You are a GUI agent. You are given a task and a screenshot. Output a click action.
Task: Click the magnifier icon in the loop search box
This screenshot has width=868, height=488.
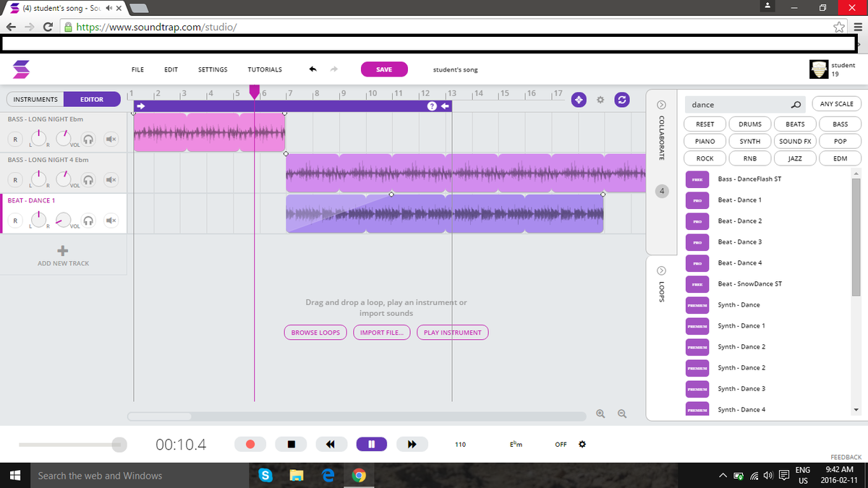(x=796, y=105)
